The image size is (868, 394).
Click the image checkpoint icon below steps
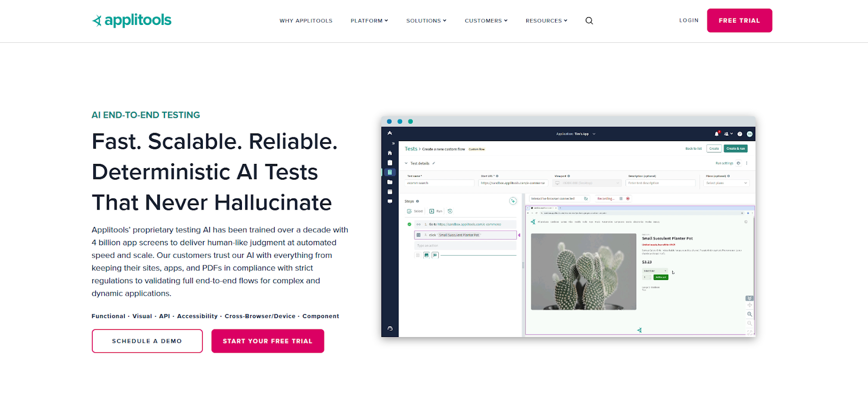click(x=426, y=255)
